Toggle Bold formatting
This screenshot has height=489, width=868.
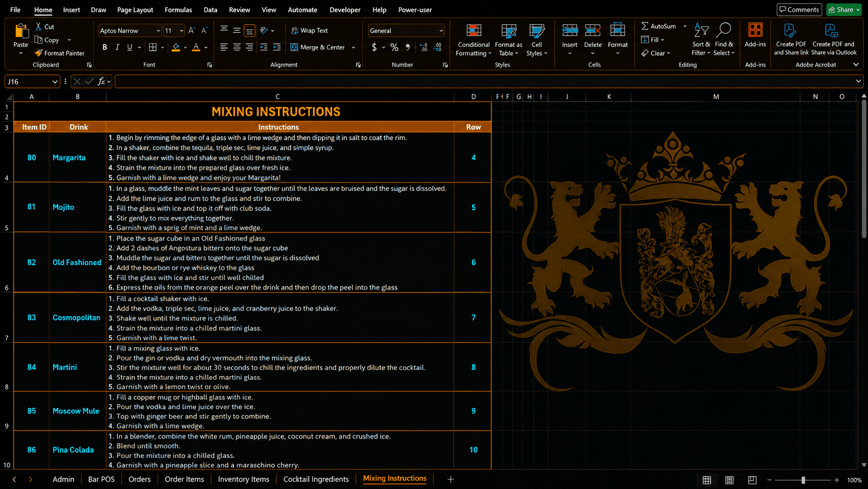tap(105, 47)
